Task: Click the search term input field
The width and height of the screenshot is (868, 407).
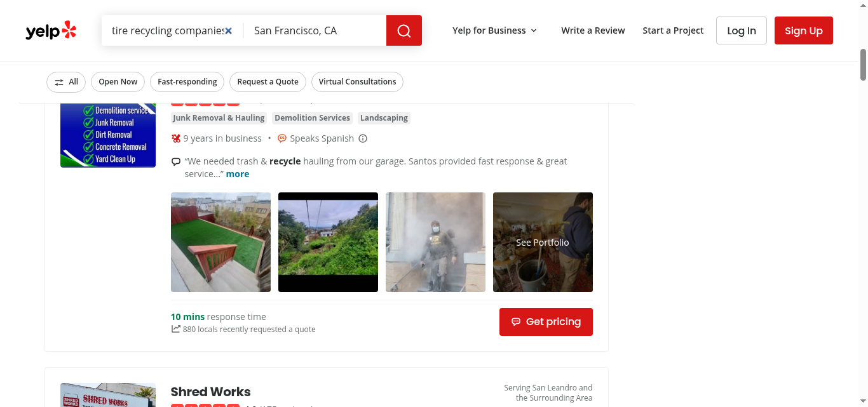Action: click(168, 30)
